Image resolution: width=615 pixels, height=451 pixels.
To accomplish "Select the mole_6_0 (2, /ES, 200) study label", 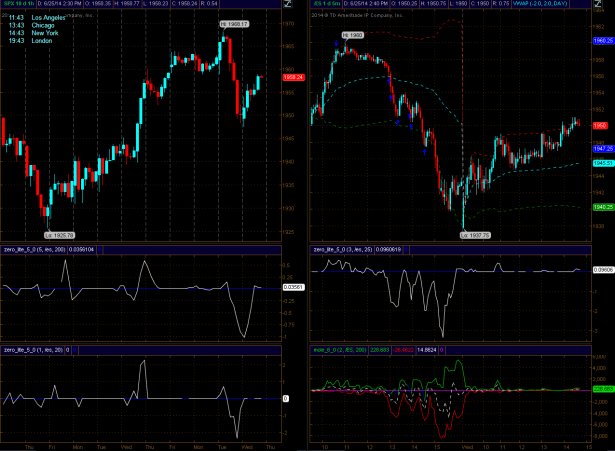I will 340,350.
